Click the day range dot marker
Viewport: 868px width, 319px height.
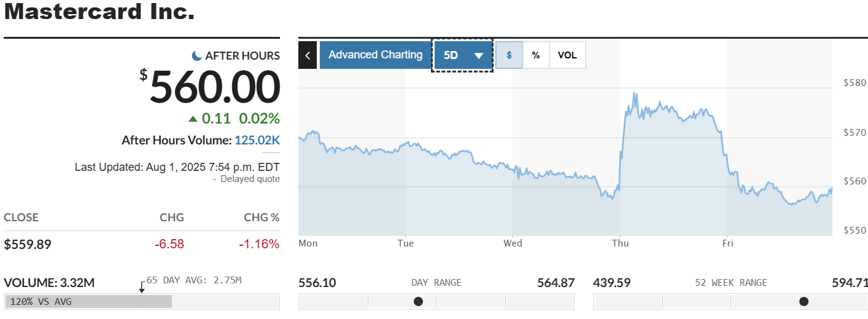click(419, 301)
